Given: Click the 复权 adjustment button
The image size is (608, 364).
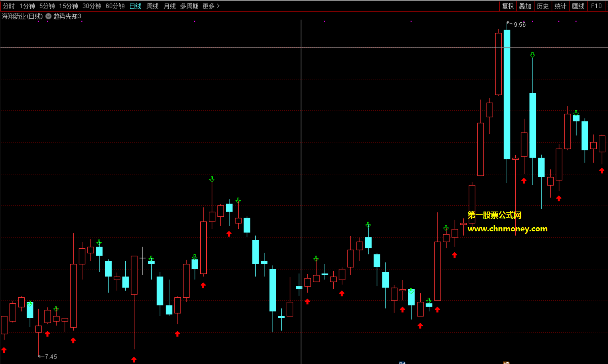Looking at the screenshot, I should coord(508,6).
